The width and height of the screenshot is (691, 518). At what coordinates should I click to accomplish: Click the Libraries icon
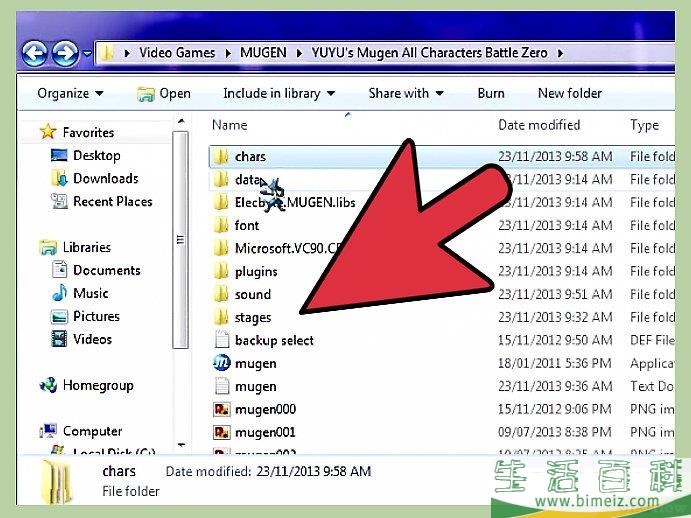tap(48, 247)
